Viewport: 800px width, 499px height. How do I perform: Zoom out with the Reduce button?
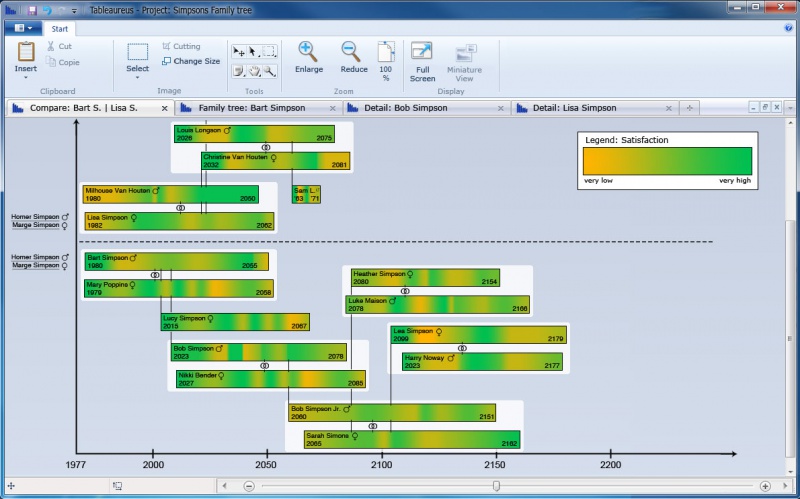354,58
